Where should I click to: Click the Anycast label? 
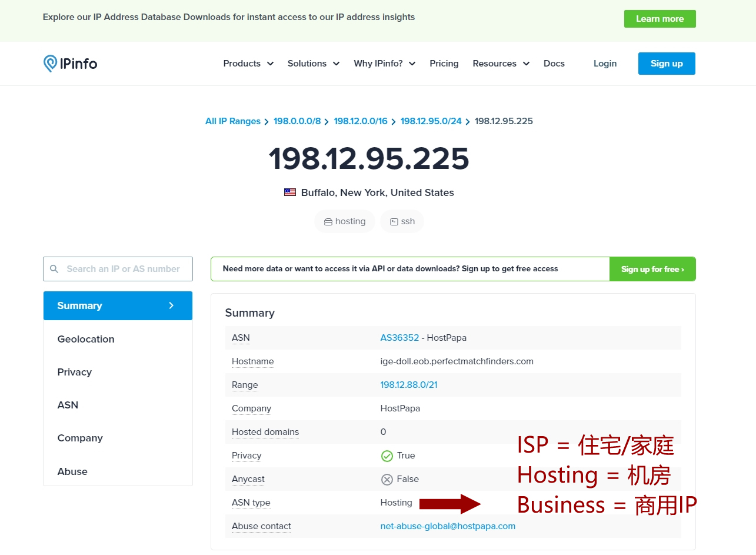coord(248,479)
